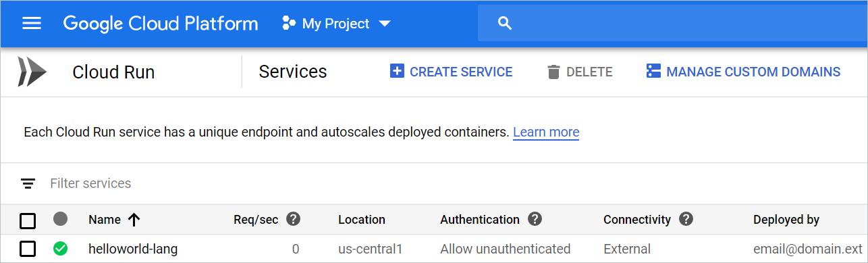Click the Authentication help question icon

[x=535, y=219]
